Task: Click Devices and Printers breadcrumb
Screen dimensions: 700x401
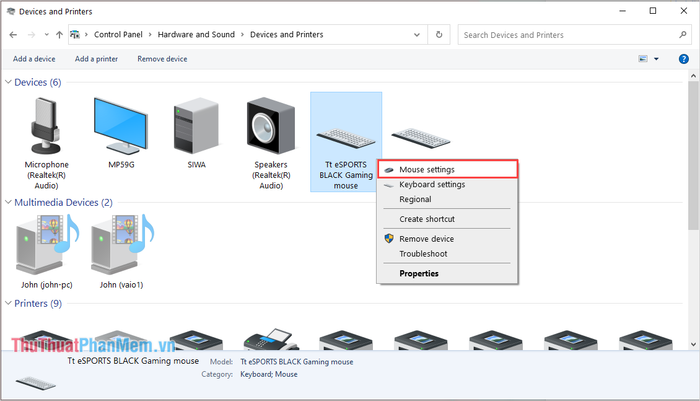Action: (286, 34)
